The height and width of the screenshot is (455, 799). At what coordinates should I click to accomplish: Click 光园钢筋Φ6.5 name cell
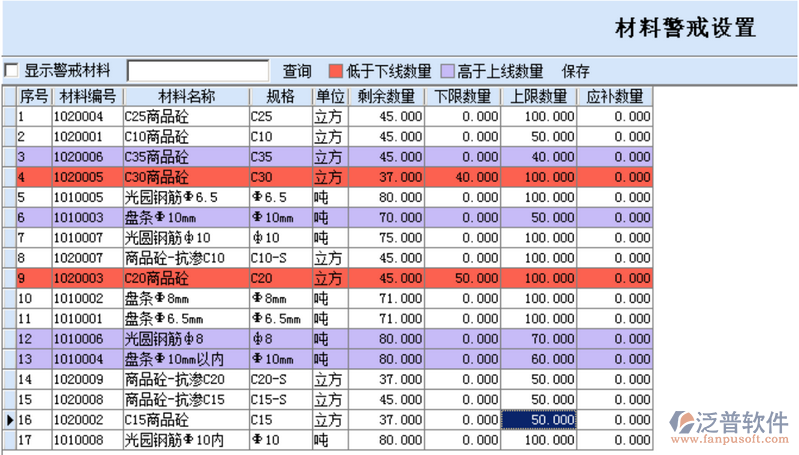pos(187,197)
